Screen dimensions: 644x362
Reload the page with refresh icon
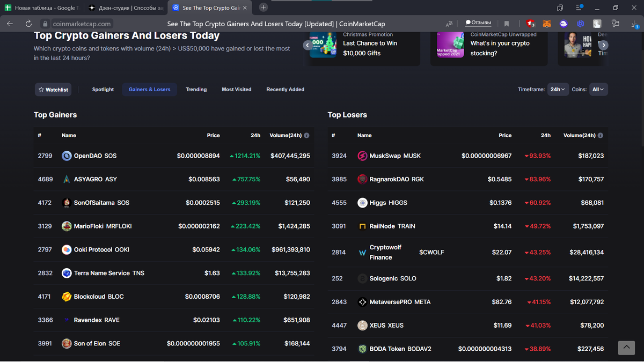point(28,24)
